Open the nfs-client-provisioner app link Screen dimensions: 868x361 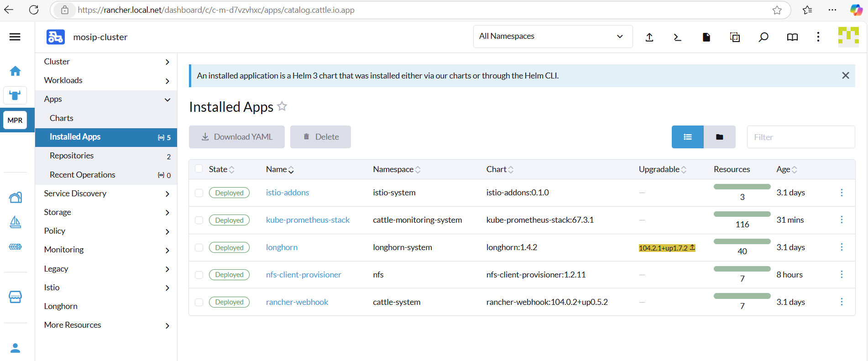tap(303, 275)
